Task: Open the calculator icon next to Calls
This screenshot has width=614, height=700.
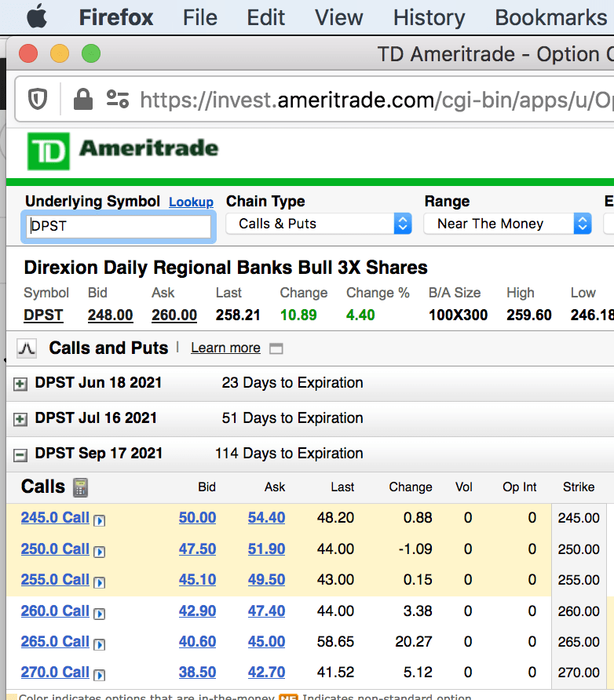Action: 80,487
